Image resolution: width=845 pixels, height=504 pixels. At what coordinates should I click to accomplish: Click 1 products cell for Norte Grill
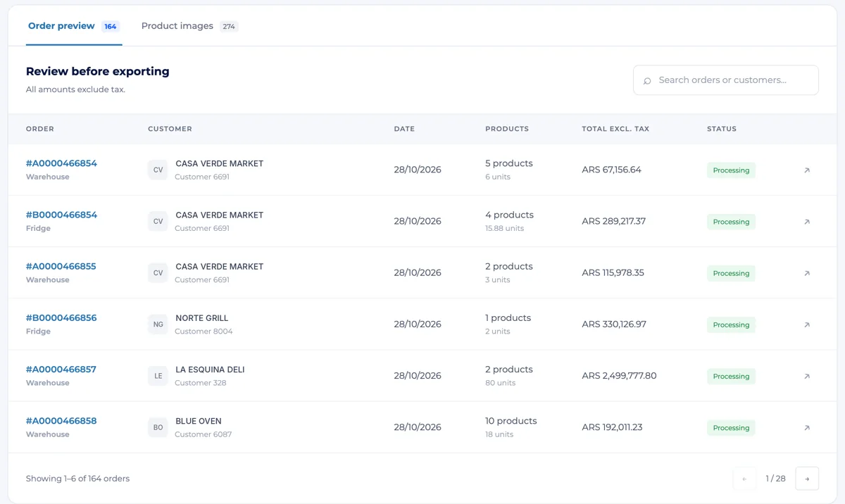(508, 318)
